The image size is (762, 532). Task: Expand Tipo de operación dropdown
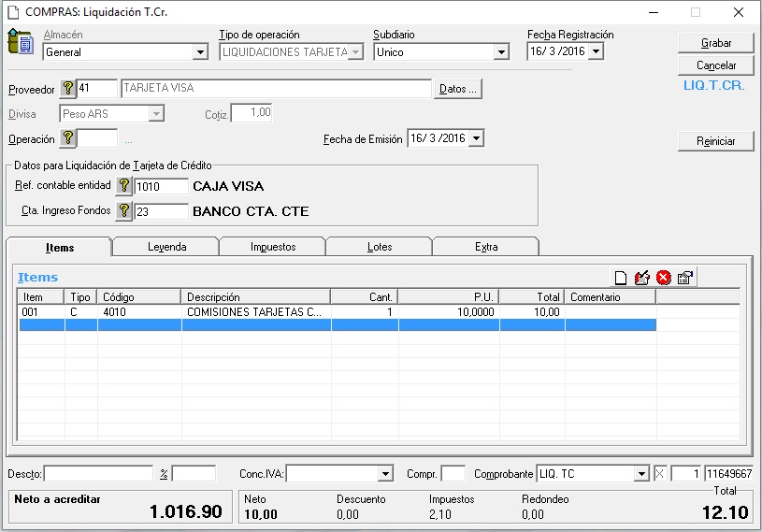click(x=355, y=52)
